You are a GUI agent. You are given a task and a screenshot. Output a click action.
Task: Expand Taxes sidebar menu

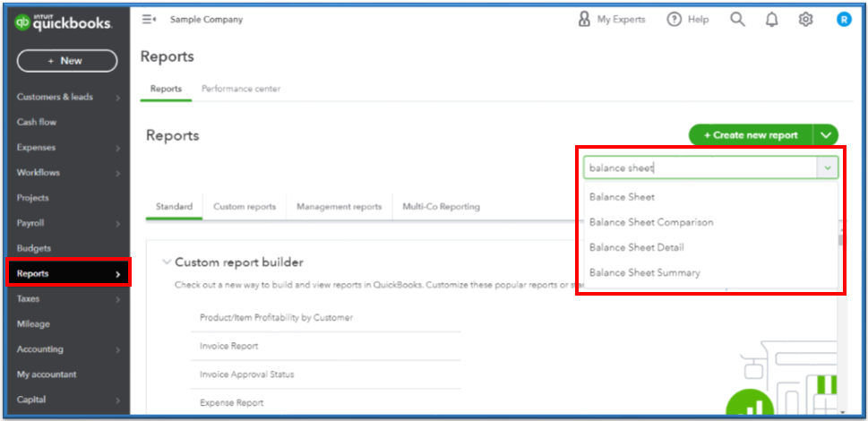pyautogui.click(x=69, y=299)
